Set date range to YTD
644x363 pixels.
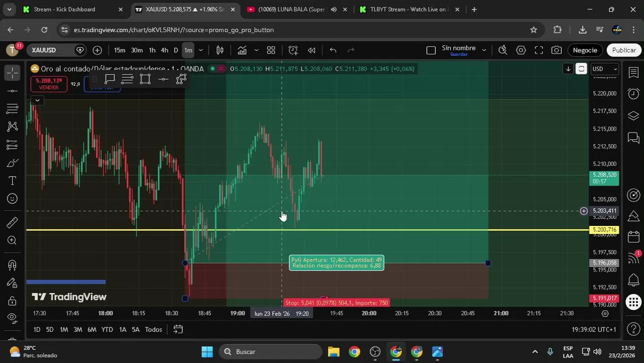tap(107, 329)
